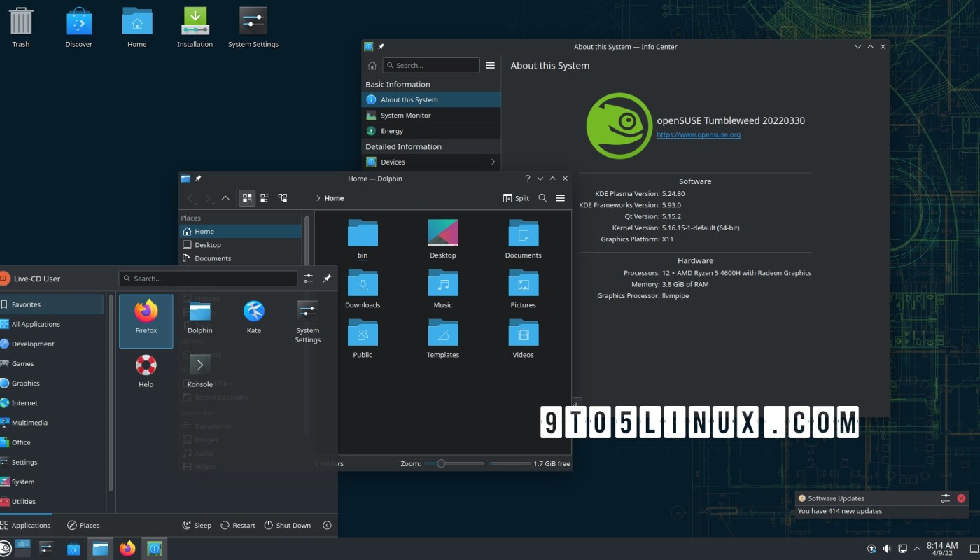980x560 pixels.
Task: Select the Development category
Action: (52, 344)
